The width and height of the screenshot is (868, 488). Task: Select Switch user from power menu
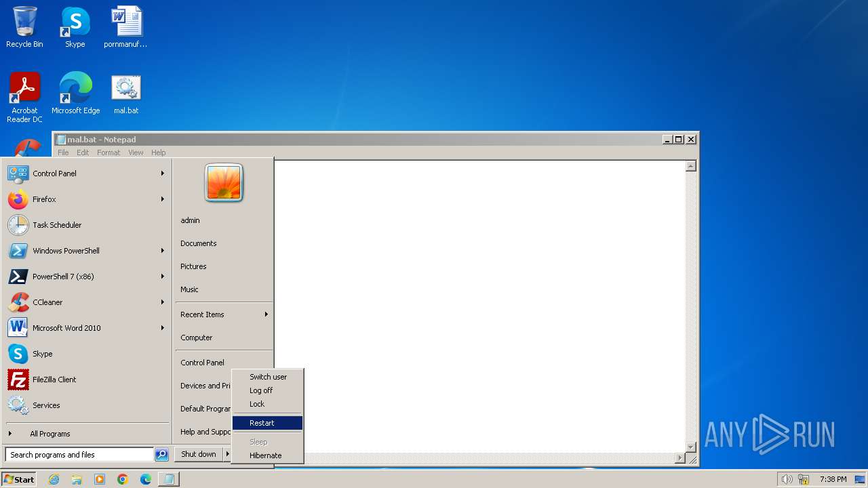coord(267,377)
